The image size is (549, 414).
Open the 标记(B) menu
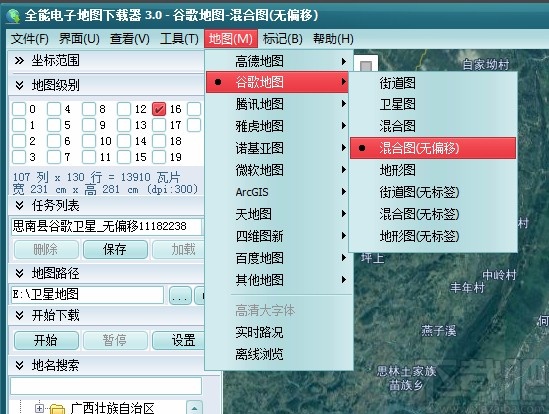pyautogui.click(x=283, y=39)
